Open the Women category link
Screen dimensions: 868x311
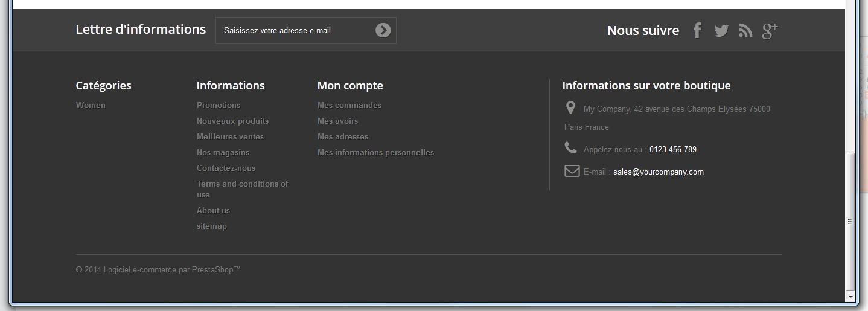pos(91,105)
